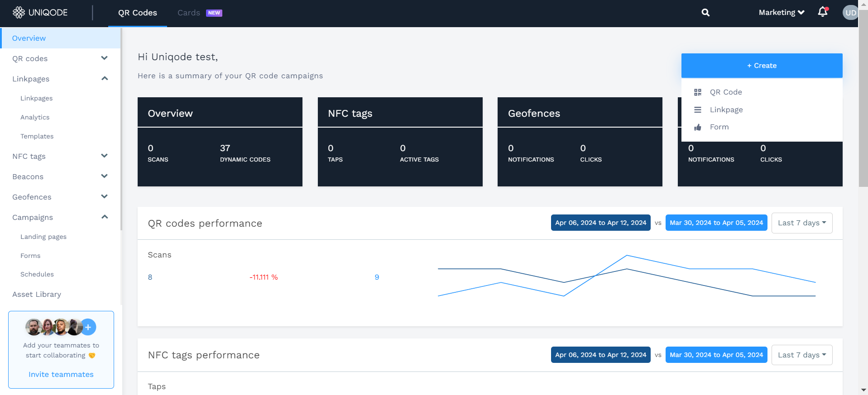Click the Uniqode logo icon
868x395 pixels.
pyautogui.click(x=19, y=12)
